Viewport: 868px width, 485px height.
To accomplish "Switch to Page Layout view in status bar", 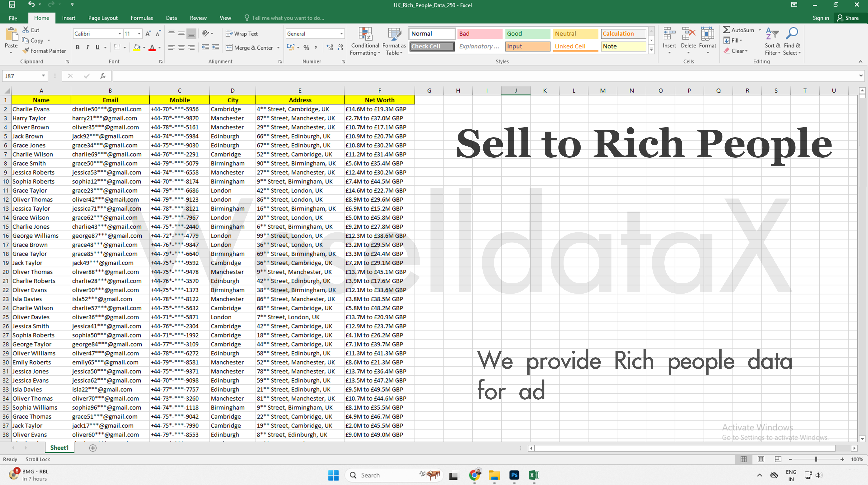I will point(761,459).
